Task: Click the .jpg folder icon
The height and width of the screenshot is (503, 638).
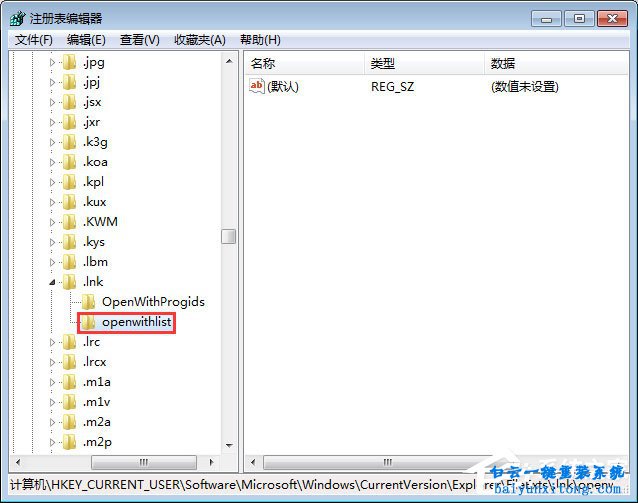Action: 70,62
